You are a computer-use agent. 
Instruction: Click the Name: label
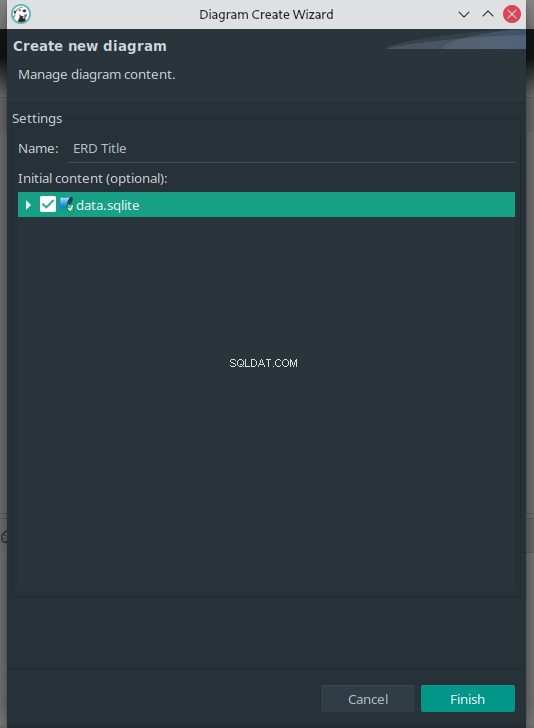[x=38, y=149]
